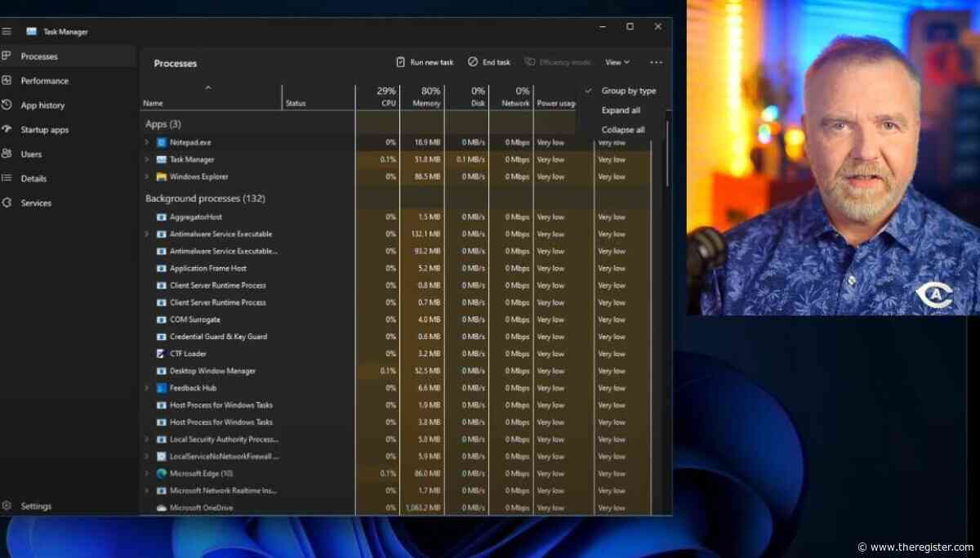Expand the Task Manager process group
This screenshot has width=980, height=558.
[146, 159]
